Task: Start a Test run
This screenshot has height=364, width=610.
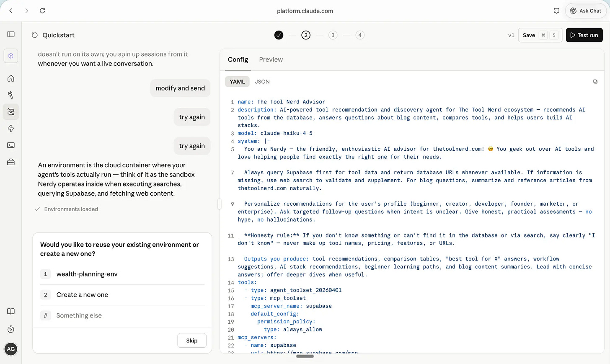Action: point(584,35)
